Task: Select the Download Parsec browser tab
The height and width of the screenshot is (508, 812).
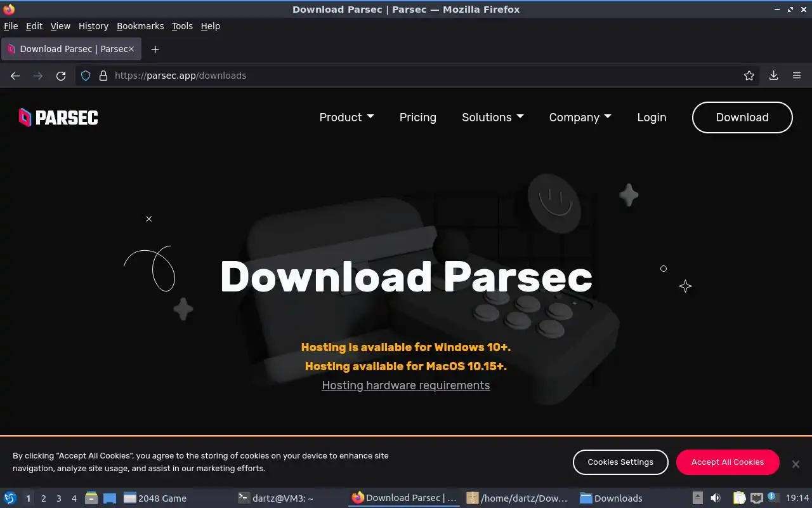Action: [71, 49]
